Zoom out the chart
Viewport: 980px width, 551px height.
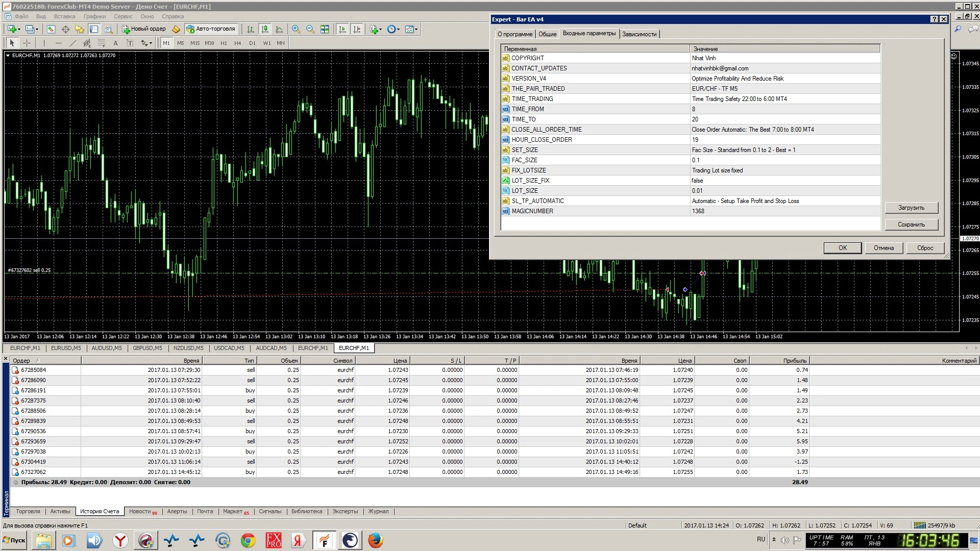[x=310, y=29]
